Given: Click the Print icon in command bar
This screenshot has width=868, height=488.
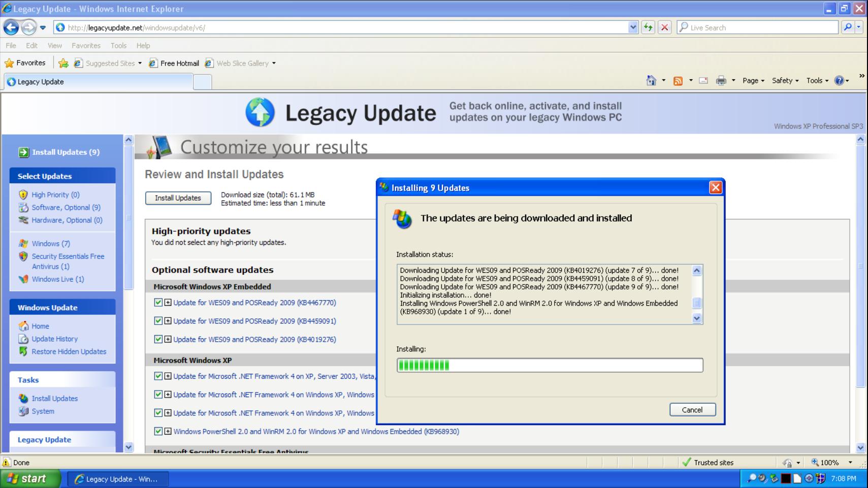Looking at the screenshot, I should 721,81.
